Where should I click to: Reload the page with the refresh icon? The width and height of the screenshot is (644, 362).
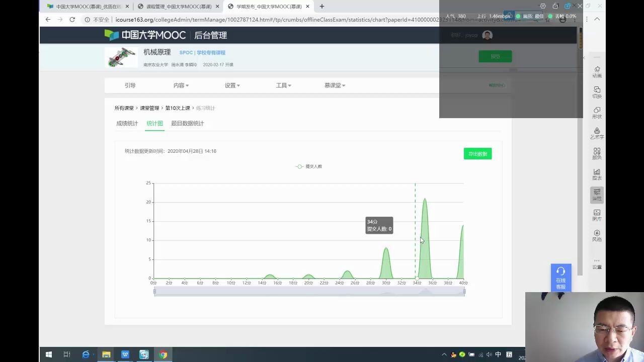[72, 19]
